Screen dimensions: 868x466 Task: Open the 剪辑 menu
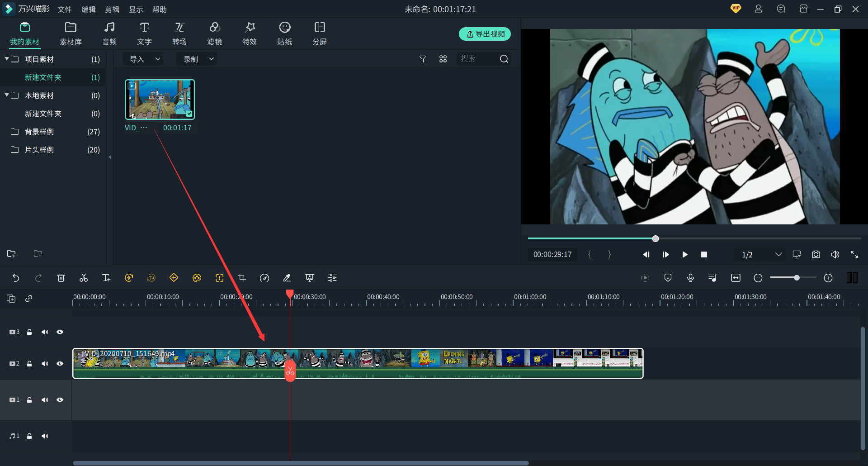112,10
